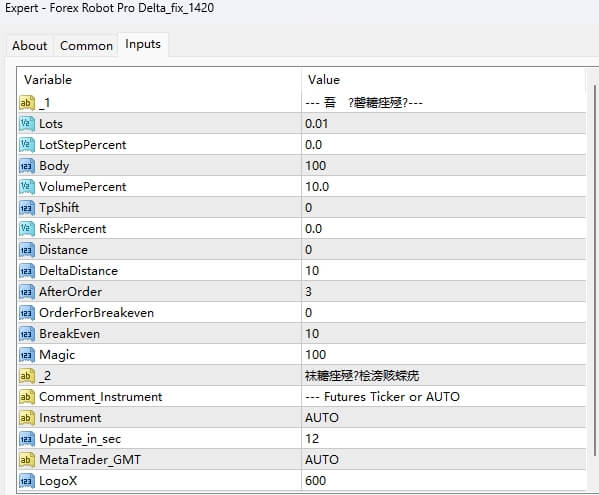Click the integer icon beside TpShift
Image resolution: width=599 pixels, height=495 pixels.
click(x=27, y=208)
